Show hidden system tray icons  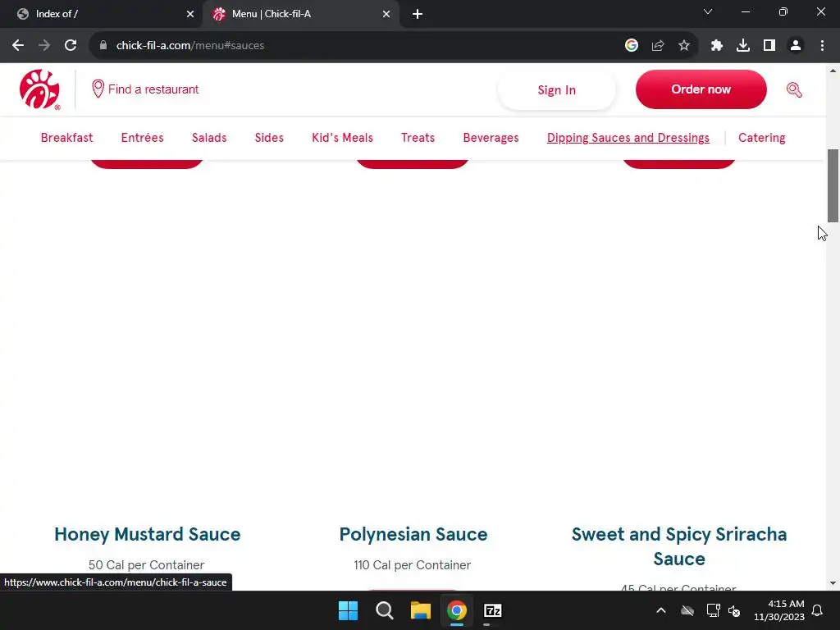tap(661, 610)
